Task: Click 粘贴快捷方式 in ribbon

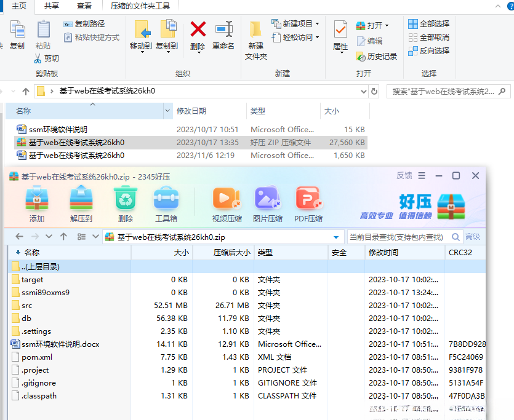Action: [92, 38]
